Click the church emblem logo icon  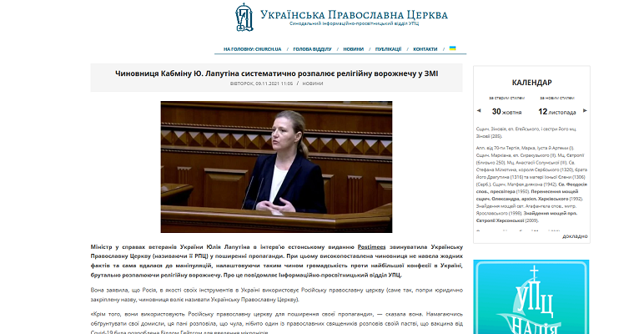[x=244, y=18]
